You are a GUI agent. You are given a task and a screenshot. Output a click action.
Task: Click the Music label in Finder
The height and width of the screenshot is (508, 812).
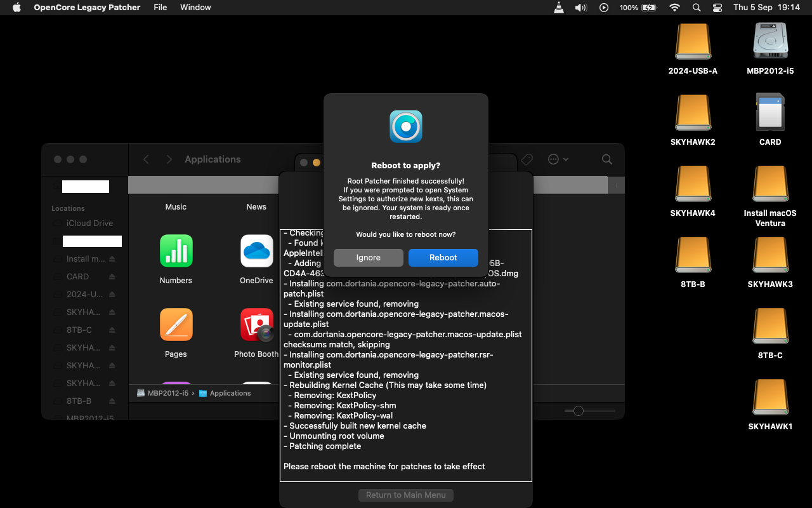pyautogui.click(x=176, y=207)
